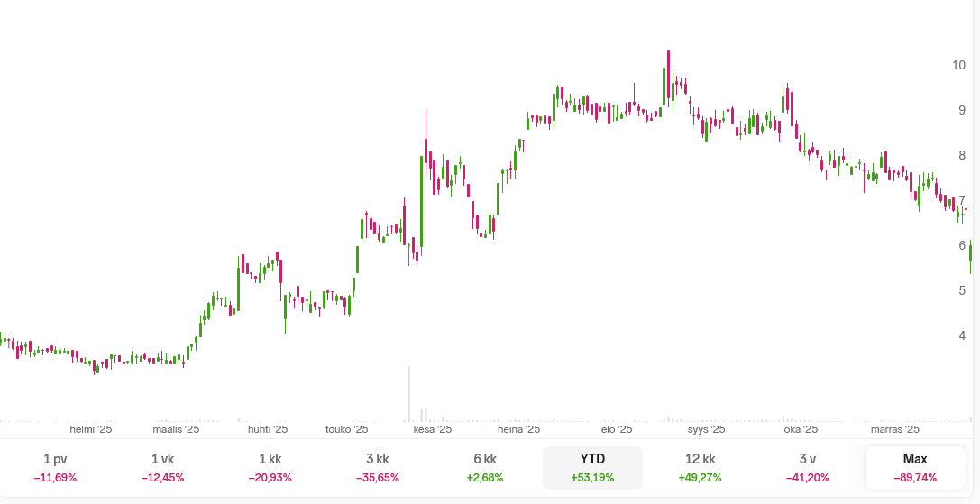The width and height of the screenshot is (980, 504).
Task: Switch to the 1 vk range
Action: tap(162, 467)
